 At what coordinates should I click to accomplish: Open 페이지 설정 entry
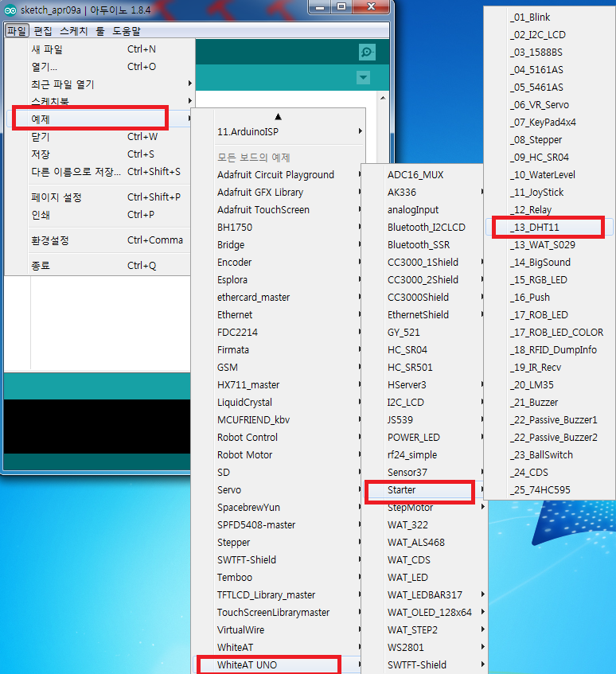[99, 197]
